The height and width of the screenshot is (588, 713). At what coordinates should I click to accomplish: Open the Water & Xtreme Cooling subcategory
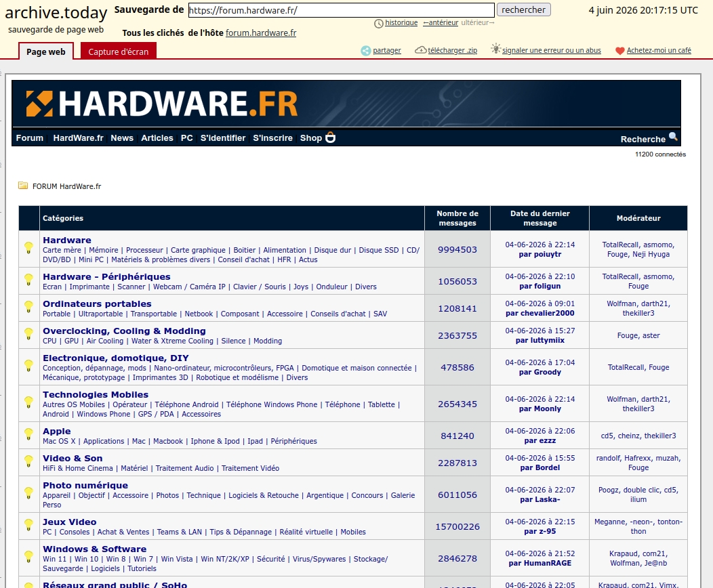pyautogui.click(x=172, y=341)
